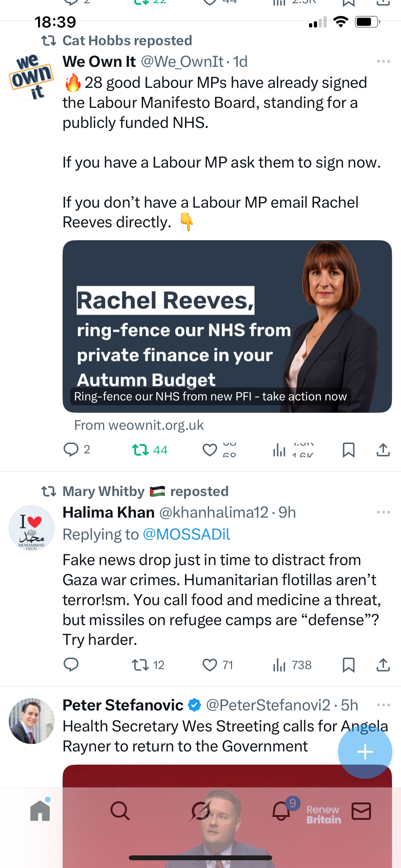
Task: Reply to the We Own It post
Action: [x=71, y=449]
